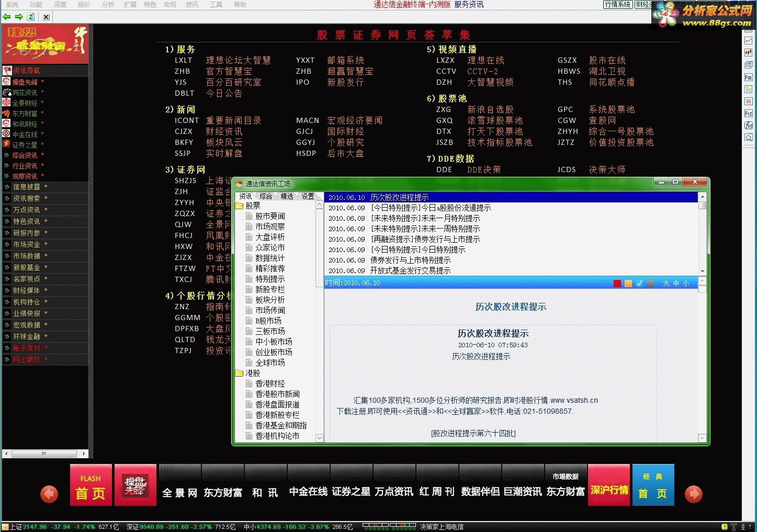The image size is (757, 532).
Task: Click left sidebar horizontal scrollbar right arrow
Action: click(x=84, y=454)
